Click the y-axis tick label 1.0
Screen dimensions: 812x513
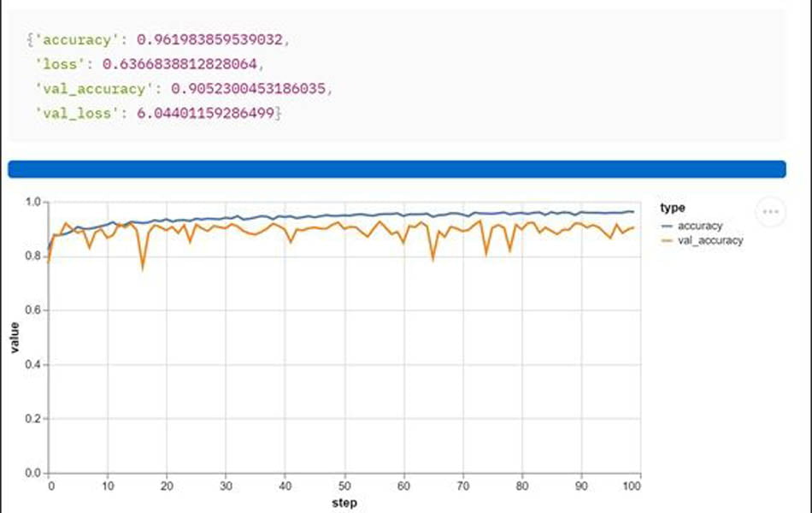pos(33,202)
